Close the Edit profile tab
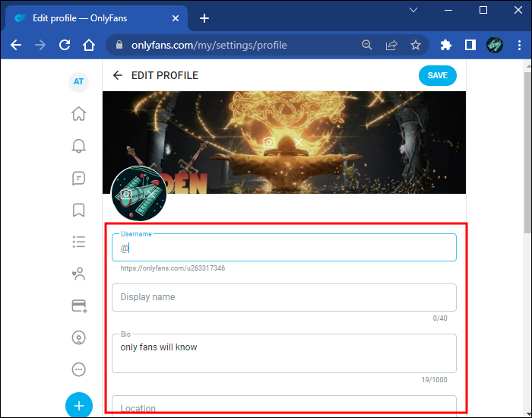The height and width of the screenshot is (418, 532). 176,18
